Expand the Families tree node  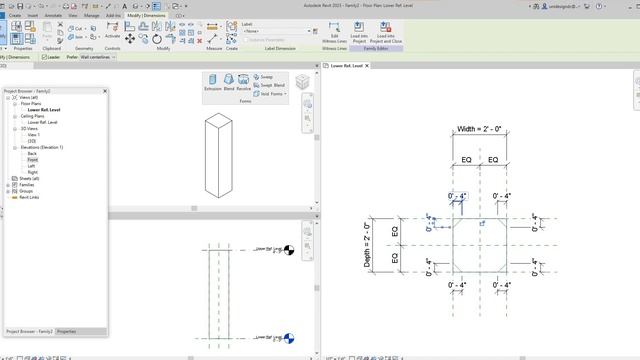click(8, 185)
